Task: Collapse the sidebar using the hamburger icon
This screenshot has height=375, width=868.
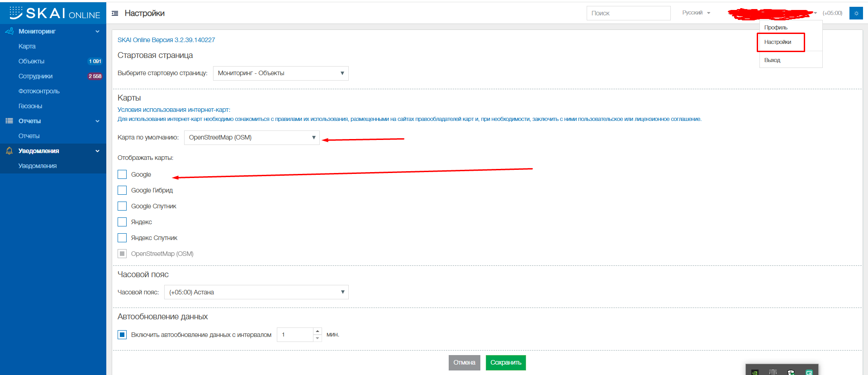Action: click(x=115, y=14)
